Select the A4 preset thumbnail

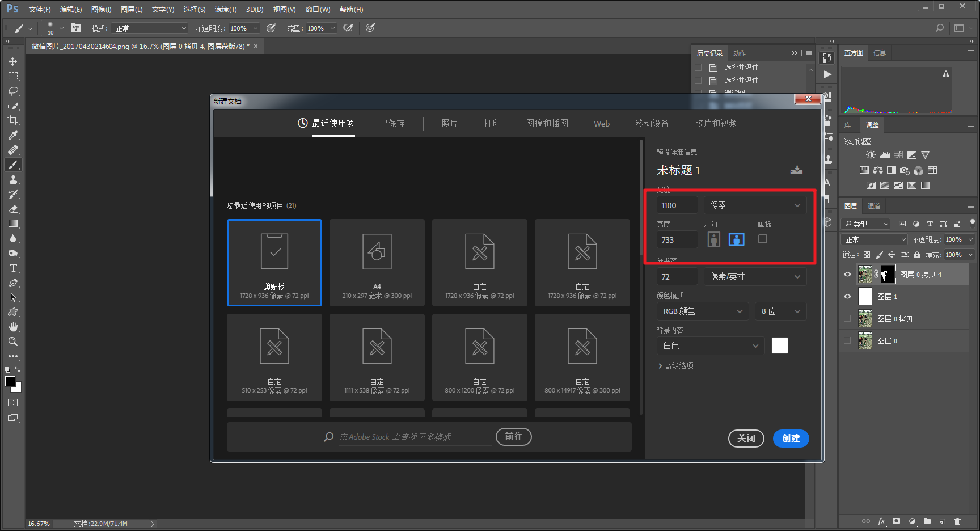(377, 263)
